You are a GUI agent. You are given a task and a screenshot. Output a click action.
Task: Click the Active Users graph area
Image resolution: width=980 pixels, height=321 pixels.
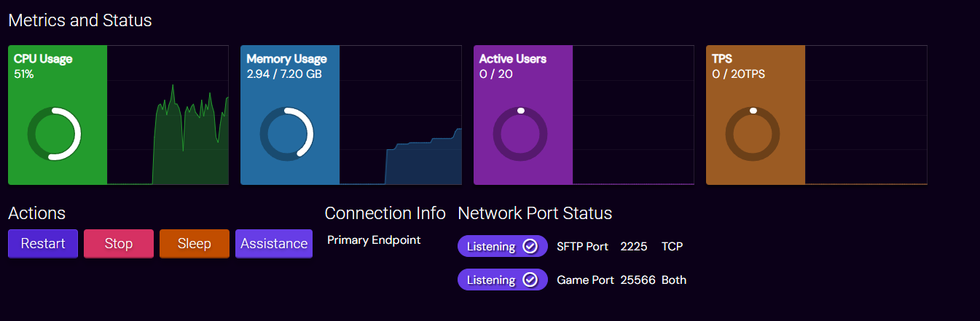click(x=633, y=115)
